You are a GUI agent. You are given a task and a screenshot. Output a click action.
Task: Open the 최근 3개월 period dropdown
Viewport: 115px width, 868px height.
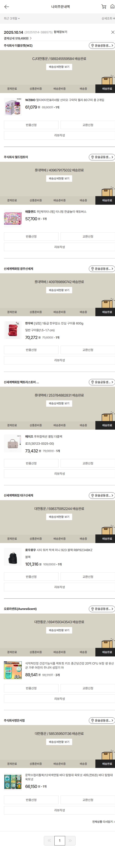[x=12, y=18]
